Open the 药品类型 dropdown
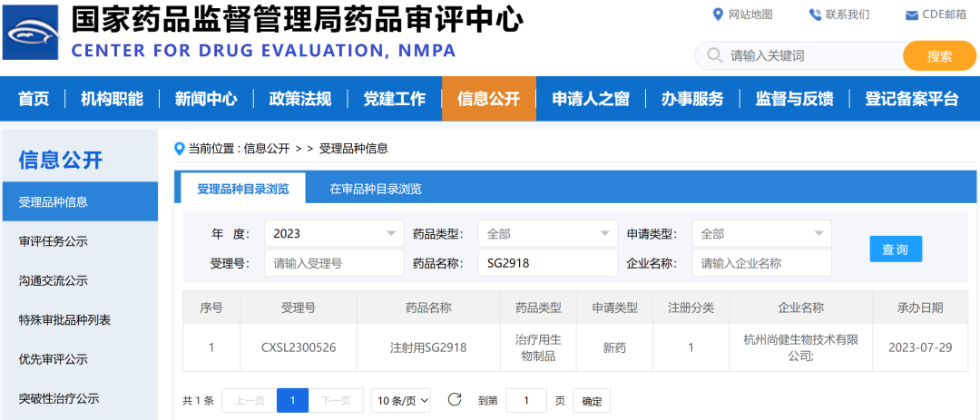The image size is (980, 420). pyautogui.click(x=548, y=234)
